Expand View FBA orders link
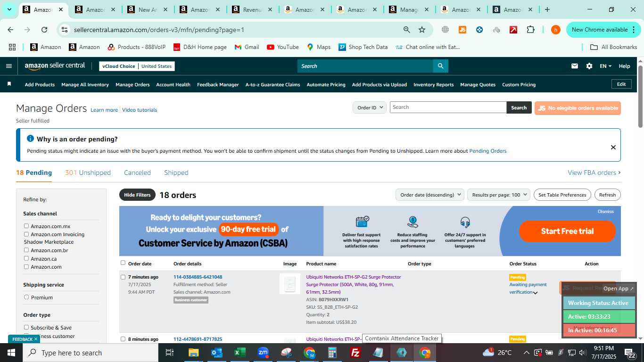The width and height of the screenshot is (644, 362). tap(594, 173)
